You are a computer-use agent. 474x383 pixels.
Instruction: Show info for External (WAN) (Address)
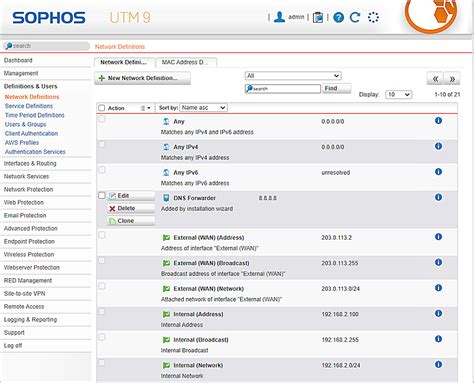(438, 237)
